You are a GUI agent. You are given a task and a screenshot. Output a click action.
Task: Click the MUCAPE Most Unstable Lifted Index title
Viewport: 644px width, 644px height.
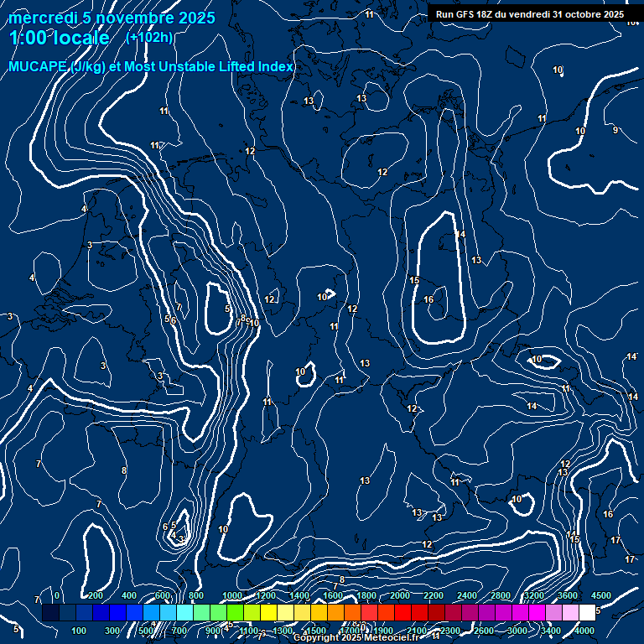(151, 66)
